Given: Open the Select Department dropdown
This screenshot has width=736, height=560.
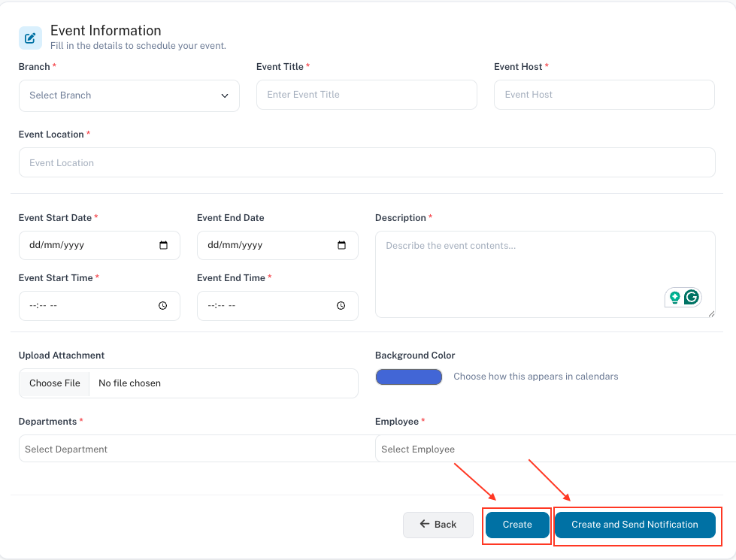Looking at the screenshot, I should coord(195,449).
